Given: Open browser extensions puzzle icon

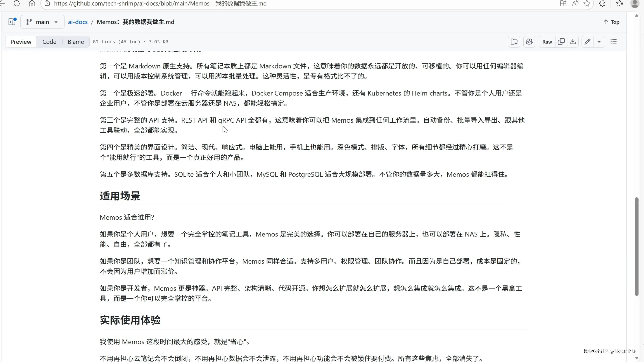Looking at the screenshot, I should tap(602, 4).
